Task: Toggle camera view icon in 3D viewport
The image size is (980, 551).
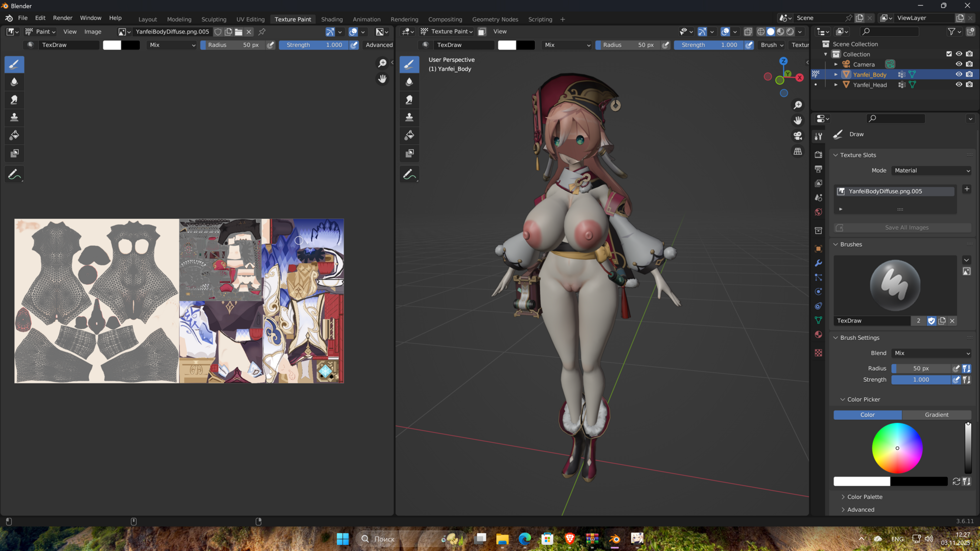Action: [798, 136]
